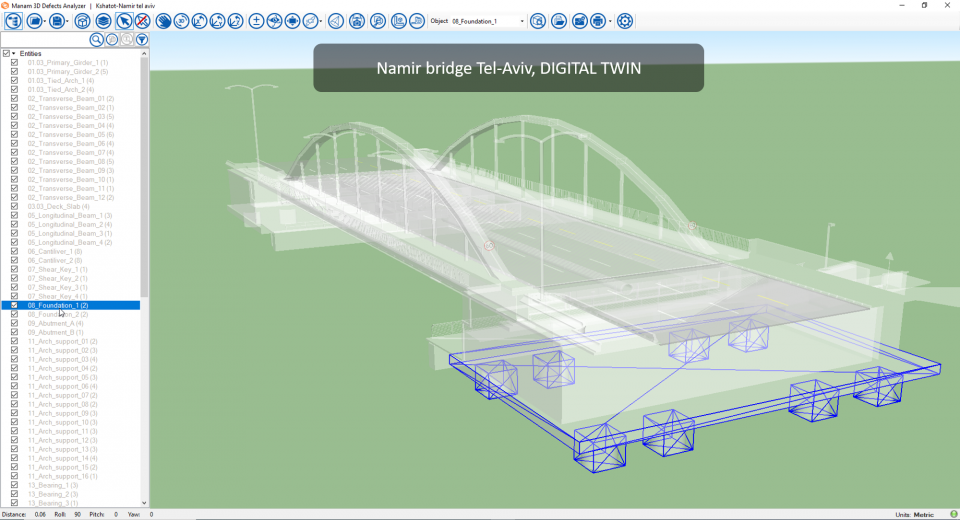Toggle the 03.03_Deck_Slab checkbox
This screenshot has height=520, width=960.
coord(15,206)
